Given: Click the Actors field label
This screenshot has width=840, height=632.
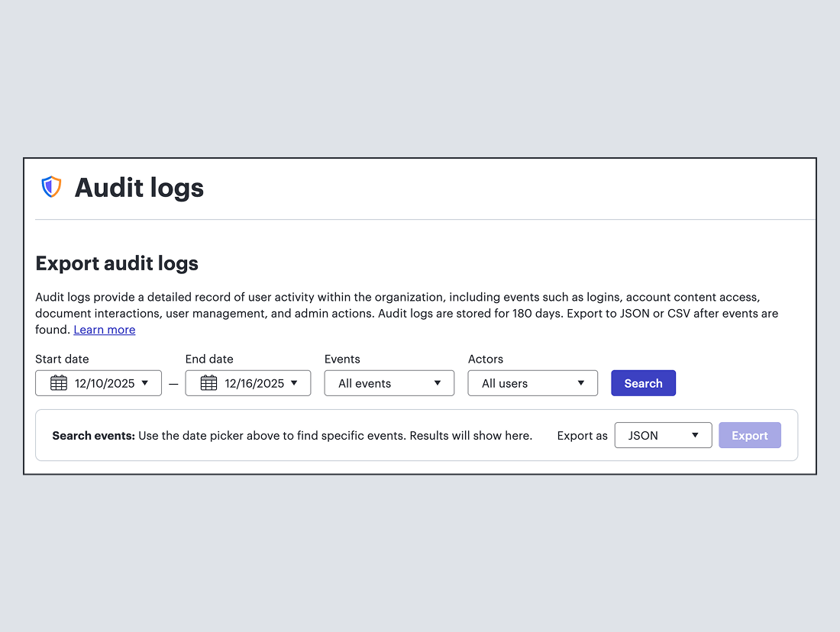Looking at the screenshot, I should (x=486, y=359).
